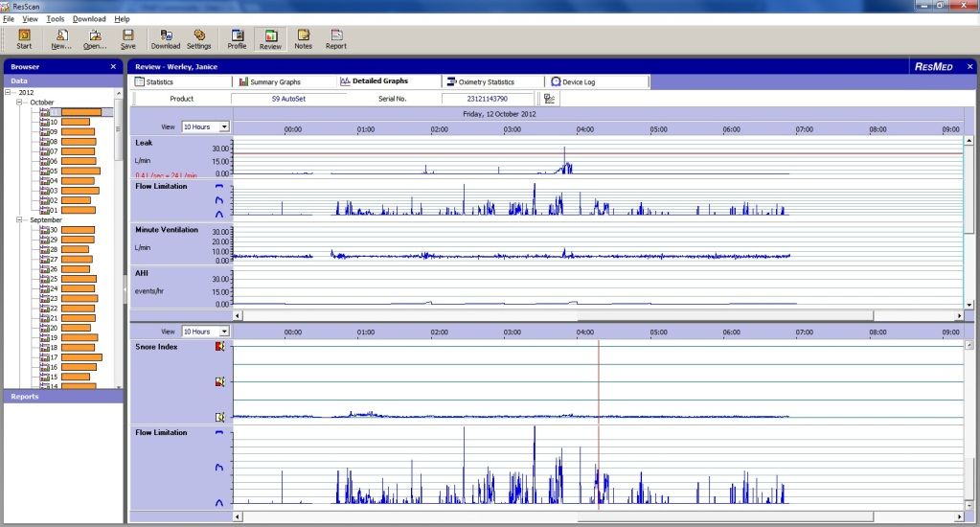Open the upper View 10 Hours dropdown
This screenshot has width=980, height=527.
225,126
